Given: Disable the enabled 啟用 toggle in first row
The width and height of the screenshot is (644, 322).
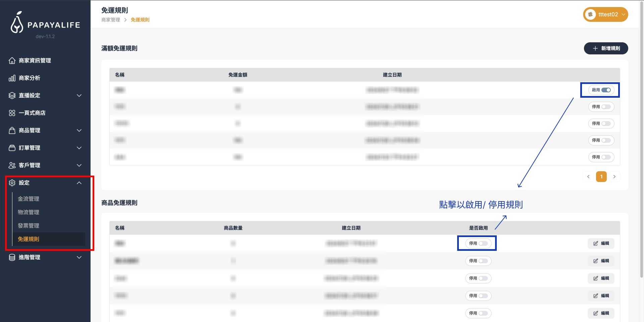Looking at the screenshot, I should (x=606, y=90).
